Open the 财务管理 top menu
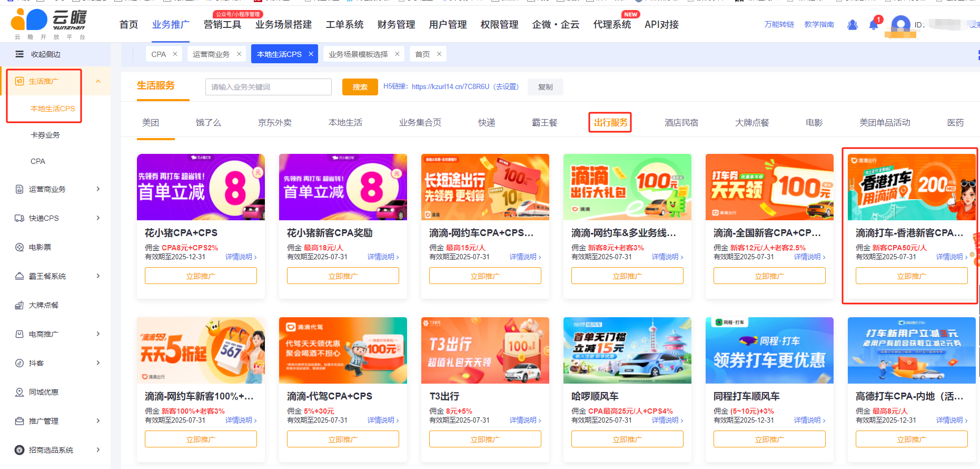980x469 pixels. [x=396, y=25]
